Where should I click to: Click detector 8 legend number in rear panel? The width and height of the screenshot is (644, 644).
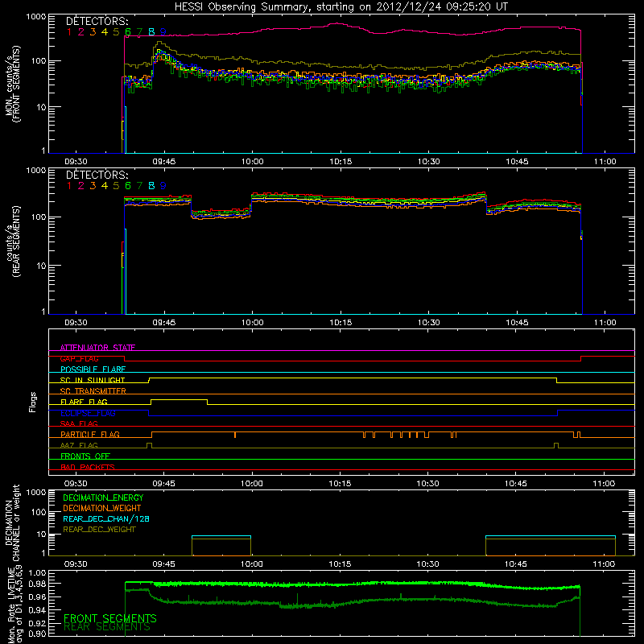(x=151, y=186)
